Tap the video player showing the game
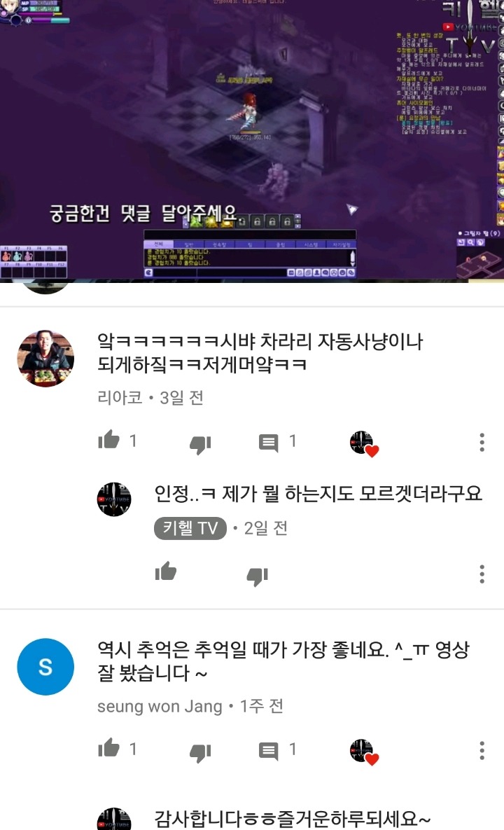504x830 pixels. [x=252, y=140]
